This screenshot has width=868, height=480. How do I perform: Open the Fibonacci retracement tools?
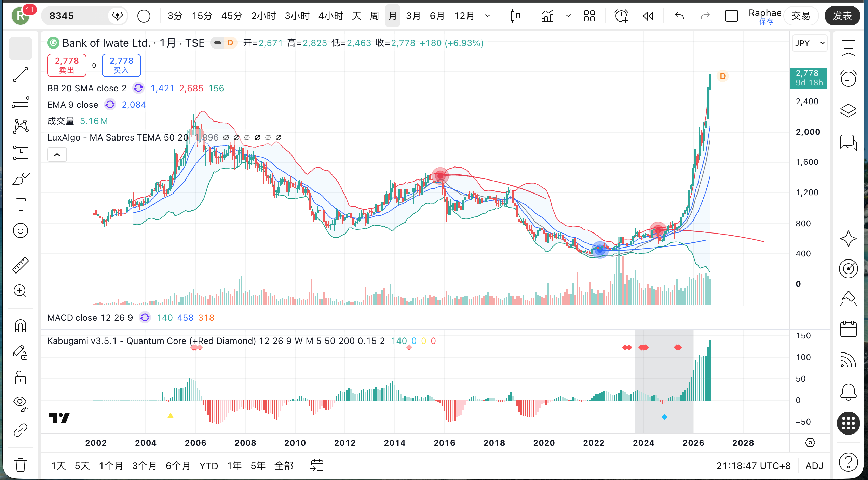point(21,101)
